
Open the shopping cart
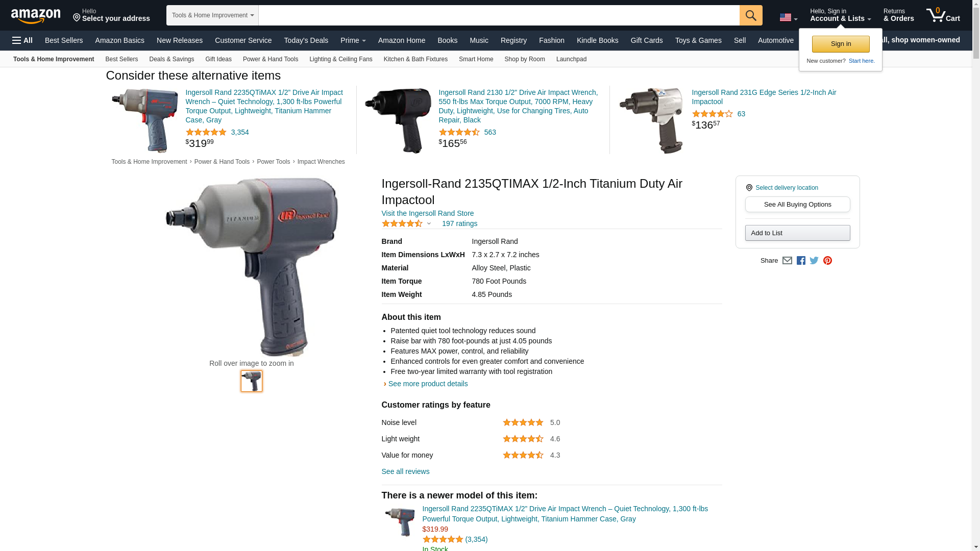[x=943, y=15]
